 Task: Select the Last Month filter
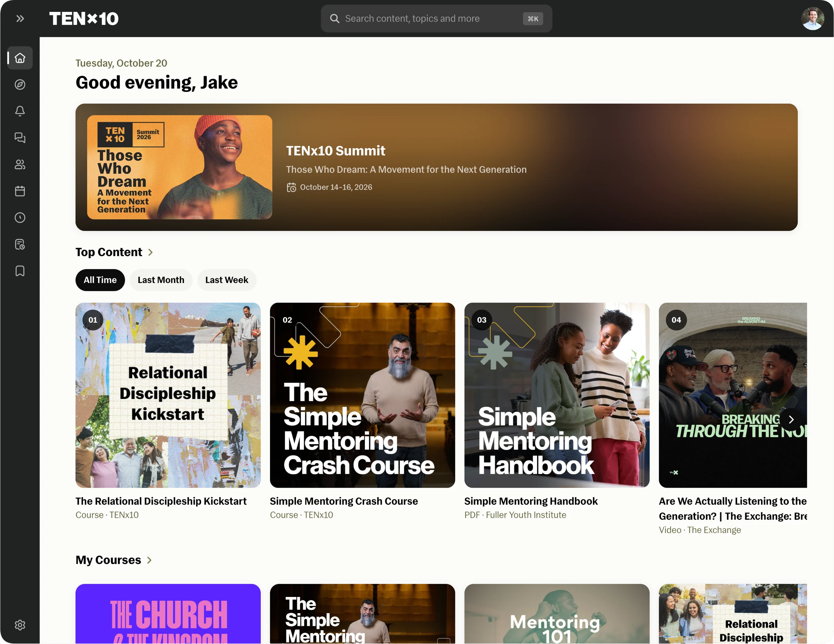point(161,280)
